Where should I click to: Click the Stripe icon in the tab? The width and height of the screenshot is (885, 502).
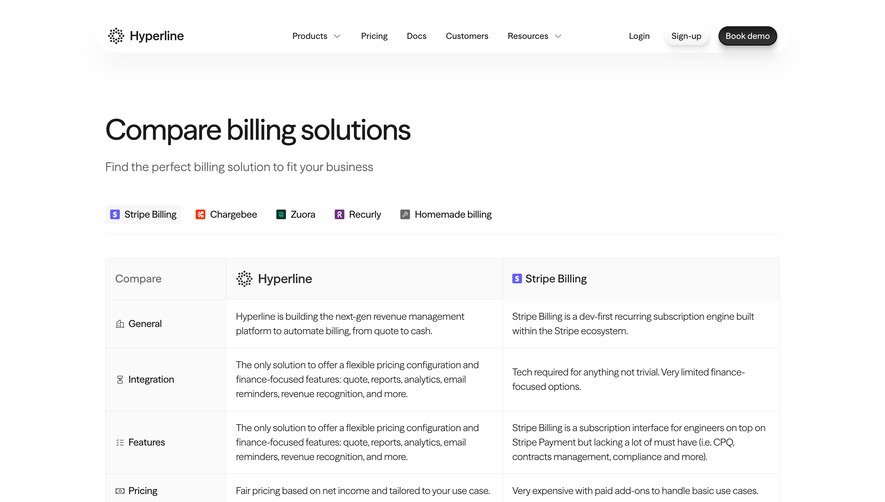115,214
